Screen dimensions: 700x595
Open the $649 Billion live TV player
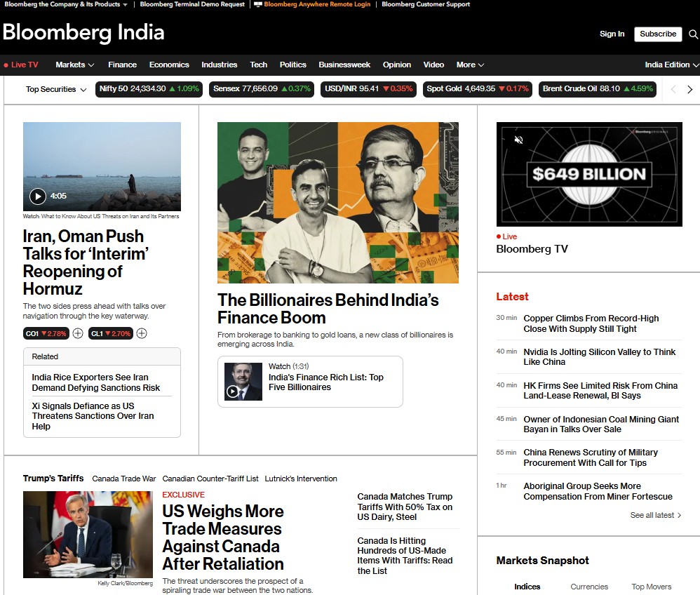pyautogui.click(x=589, y=174)
